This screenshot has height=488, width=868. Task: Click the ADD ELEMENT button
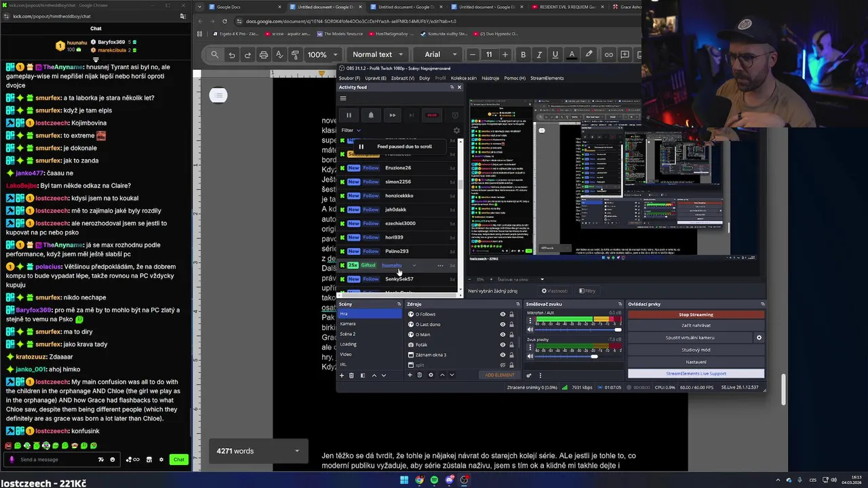(x=500, y=375)
